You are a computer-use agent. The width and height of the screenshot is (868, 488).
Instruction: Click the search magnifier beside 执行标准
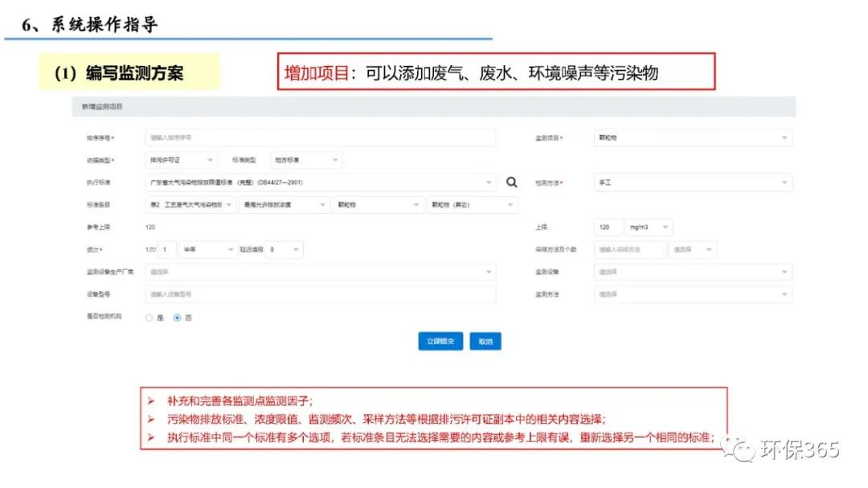[511, 182]
